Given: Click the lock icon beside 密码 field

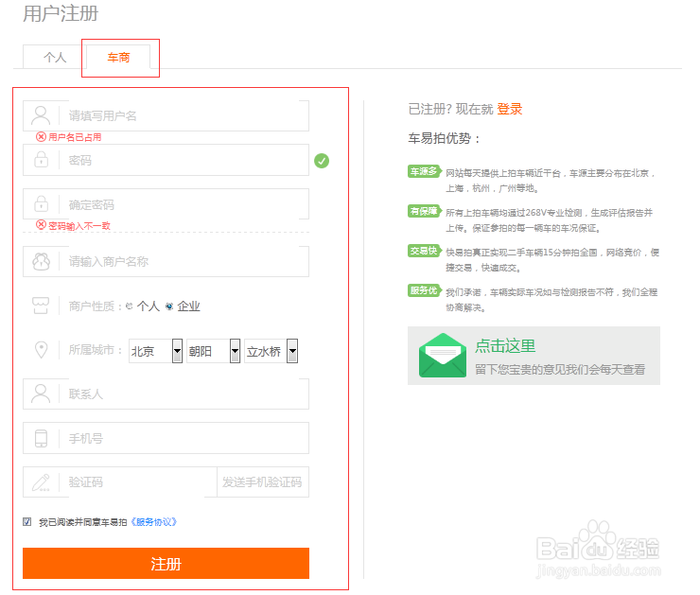Looking at the screenshot, I should 41,159.
